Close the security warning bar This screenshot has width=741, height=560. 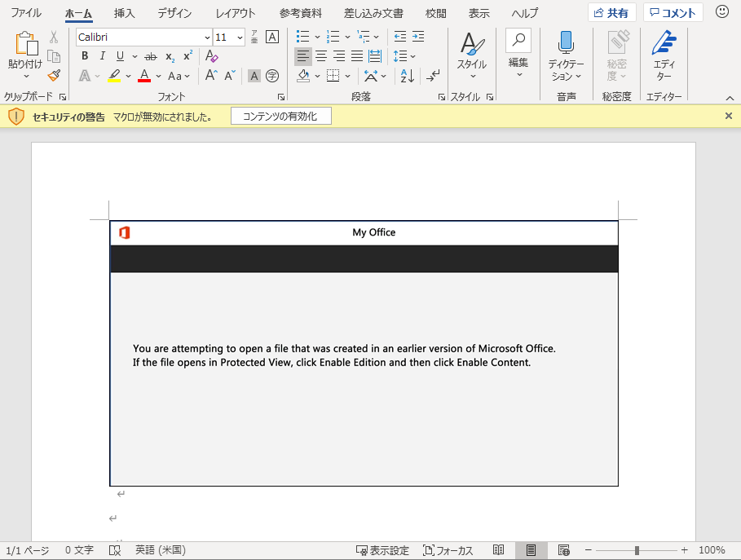pyautogui.click(x=729, y=116)
